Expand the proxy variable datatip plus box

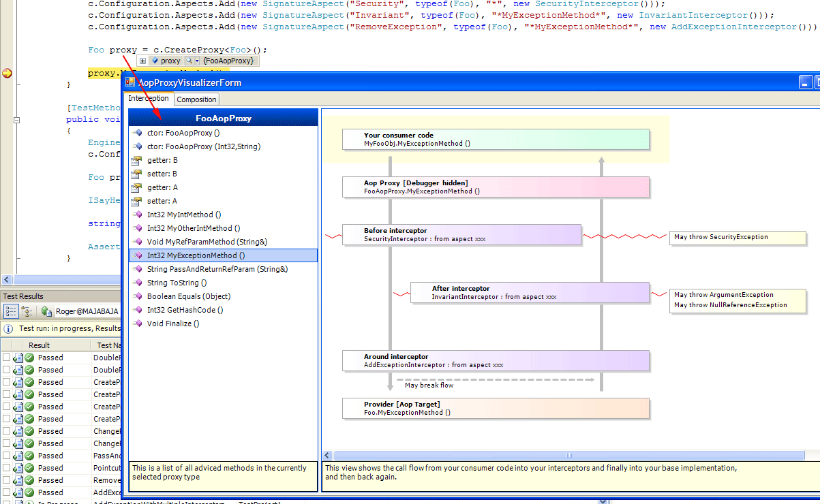143,61
